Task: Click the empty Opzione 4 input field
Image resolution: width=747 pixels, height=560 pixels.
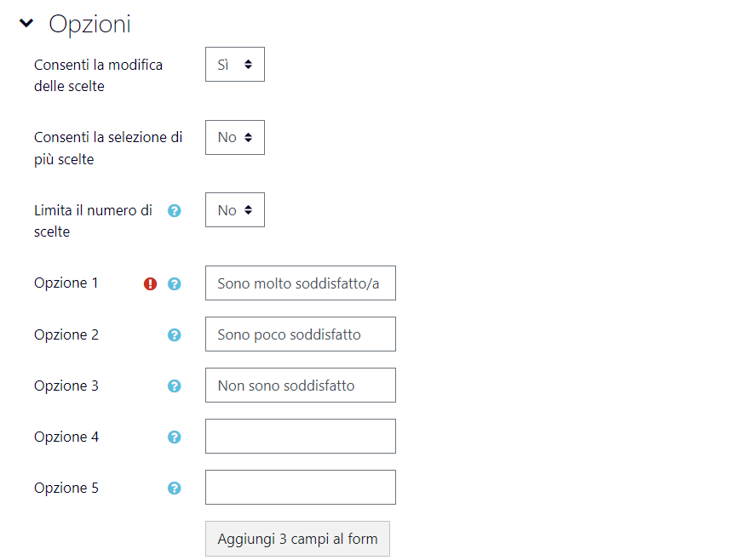Action: click(301, 437)
